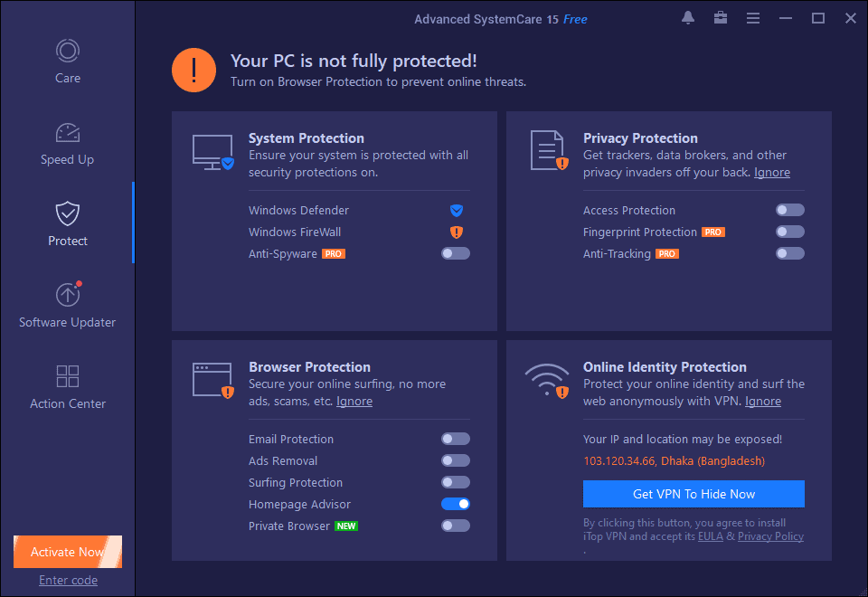Turn on Ads Removal toggle
Image resolution: width=868 pixels, height=597 pixels.
click(x=456, y=460)
